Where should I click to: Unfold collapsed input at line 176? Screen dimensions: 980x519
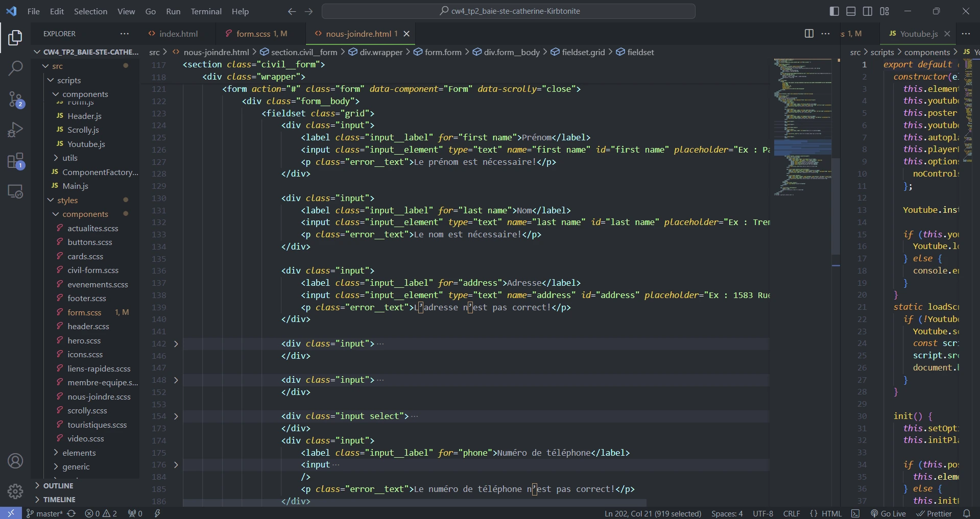click(176, 465)
